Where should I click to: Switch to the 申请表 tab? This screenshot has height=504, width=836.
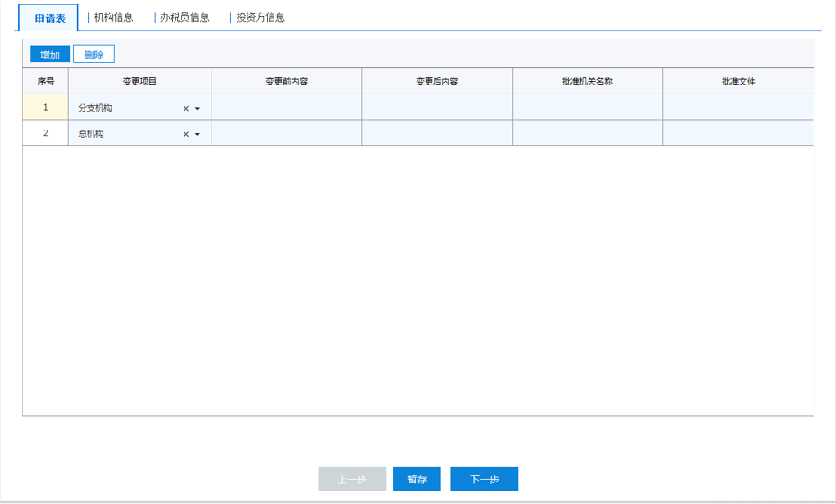(49, 18)
